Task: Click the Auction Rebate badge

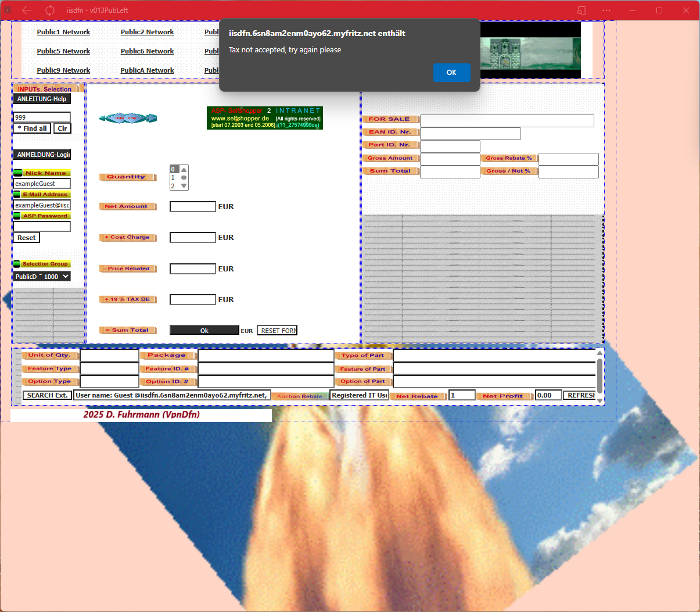Action: click(300, 395)
